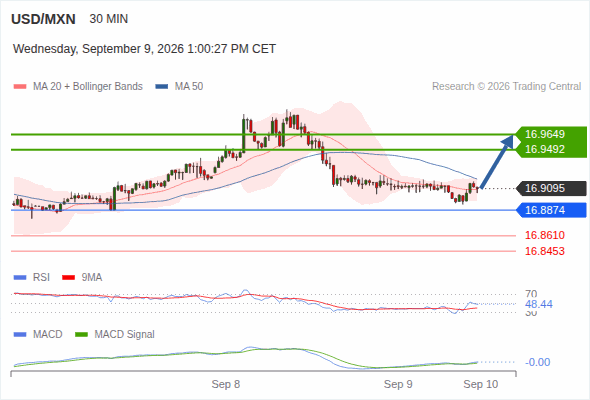This screenshot has height=400, width=590.
Task: Click the Research Trading Central copyright text
Action: (x=506, y=87)
